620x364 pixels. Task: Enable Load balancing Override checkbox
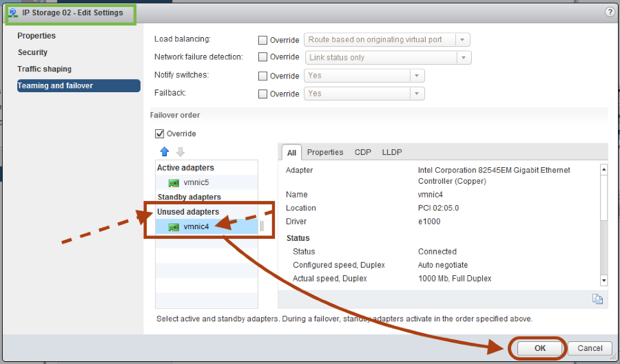pos(262,41)
